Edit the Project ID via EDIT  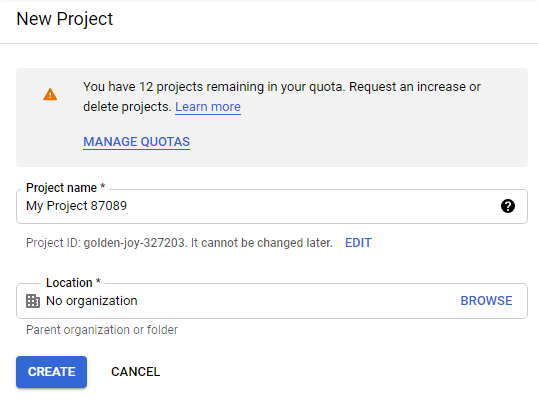[x=358, y=243]
